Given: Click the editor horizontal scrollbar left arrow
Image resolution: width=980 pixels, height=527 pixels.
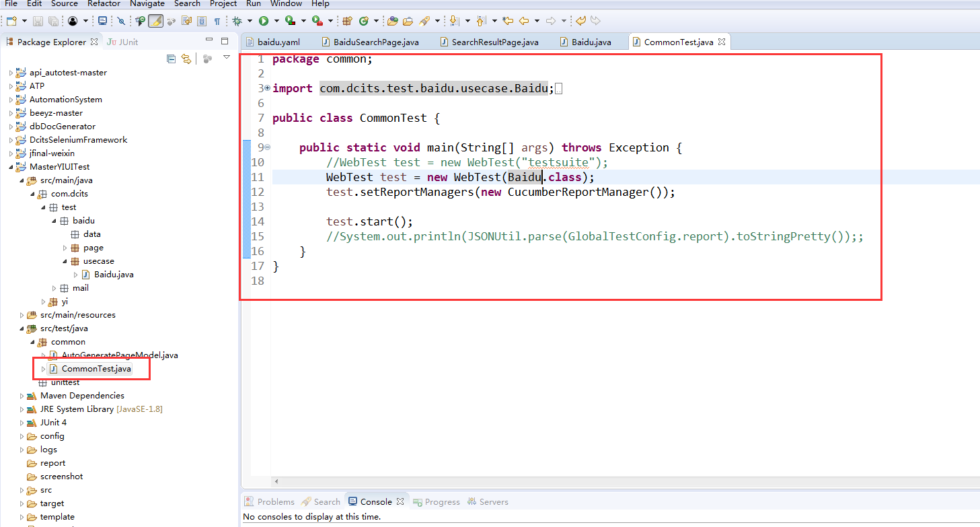Looking at the screenshot, I should (276, 482).
